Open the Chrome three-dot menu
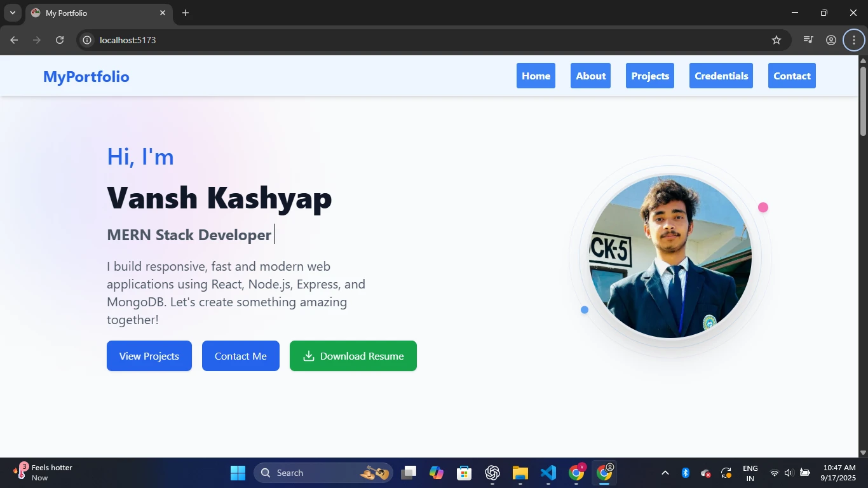This screenshot has height=488, width=868. (854, 40)
